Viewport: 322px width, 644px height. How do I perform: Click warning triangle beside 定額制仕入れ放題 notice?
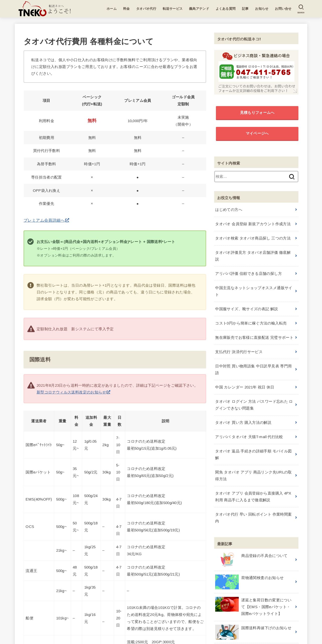tap(31, 329)
